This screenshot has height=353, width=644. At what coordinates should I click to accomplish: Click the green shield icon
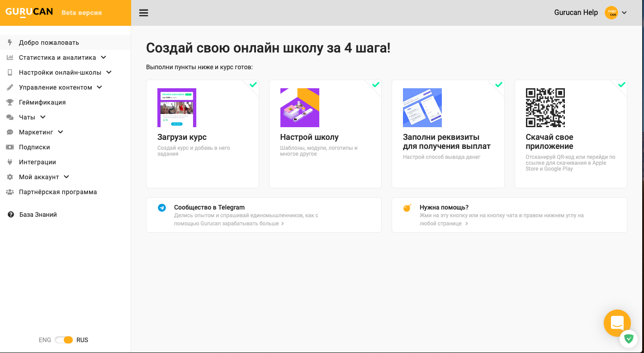pos(629,339)
